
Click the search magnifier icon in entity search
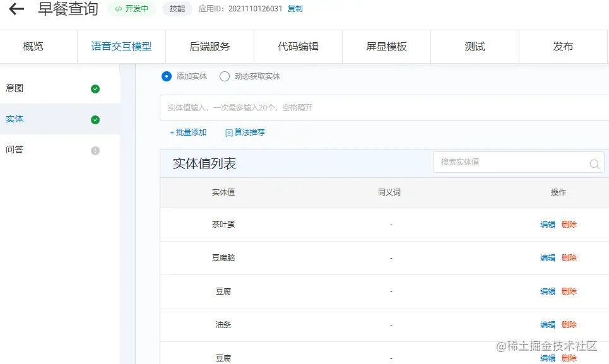594,164
